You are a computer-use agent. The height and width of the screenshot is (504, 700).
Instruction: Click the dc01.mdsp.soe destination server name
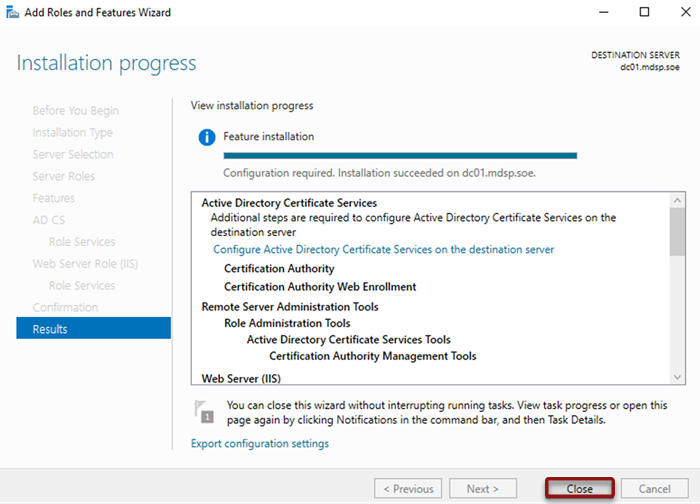(x=650, y=67)
